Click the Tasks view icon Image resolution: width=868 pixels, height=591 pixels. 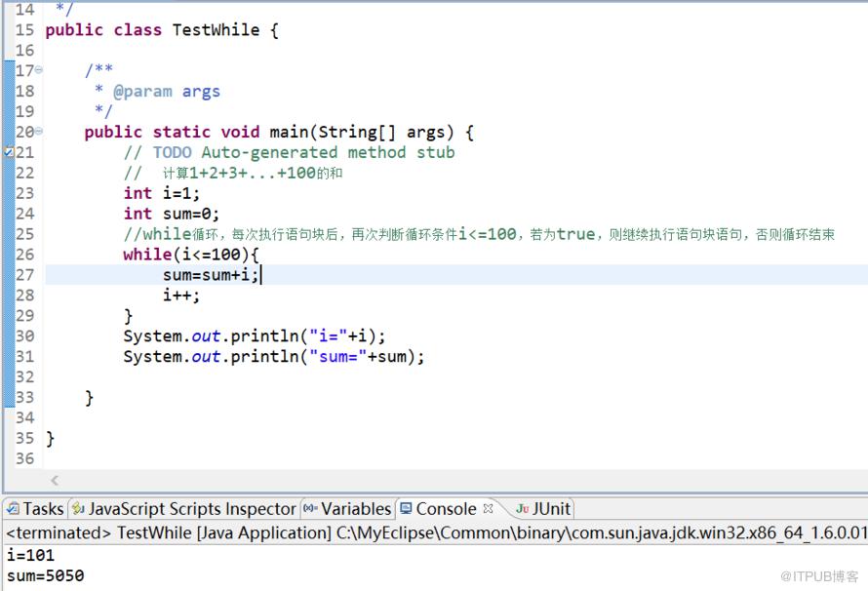click(x=13, y=508)
